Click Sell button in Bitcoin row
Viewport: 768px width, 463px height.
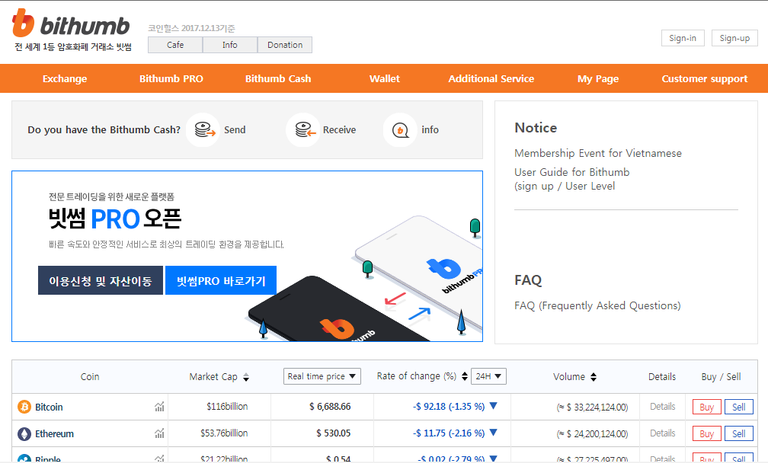[739, 407]
